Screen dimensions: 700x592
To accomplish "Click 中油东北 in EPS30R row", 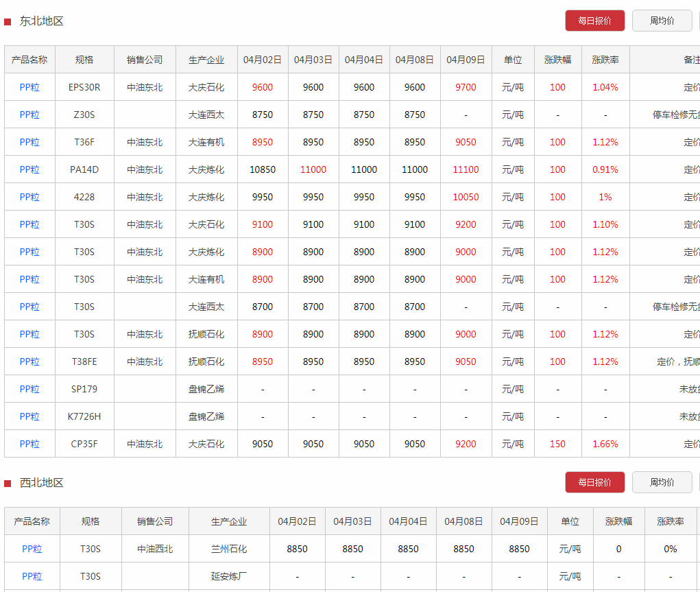I will 145,87.
